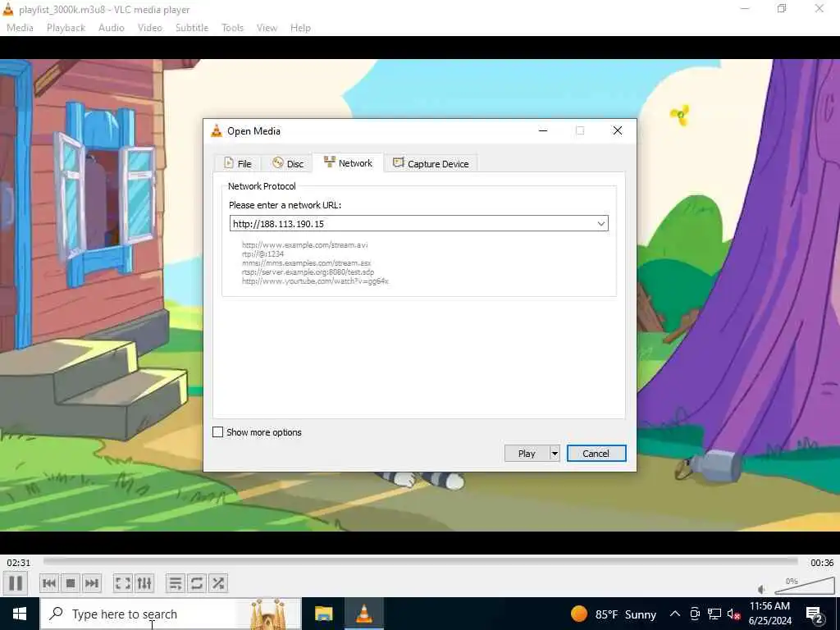Open the Media menu
The image size is (840, 630).
[x=20, y=28]
